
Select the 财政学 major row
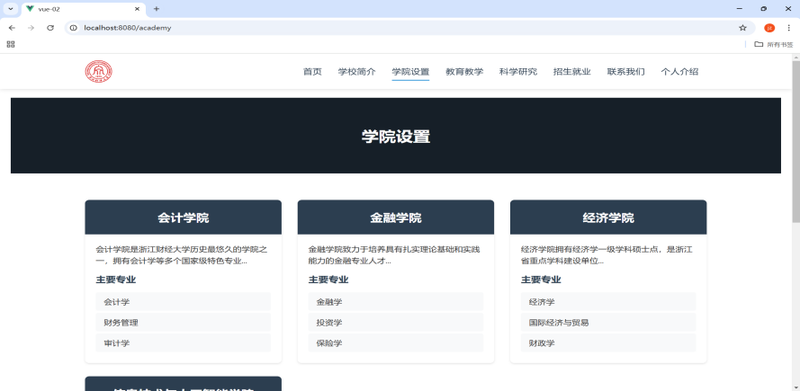(608, 343)
